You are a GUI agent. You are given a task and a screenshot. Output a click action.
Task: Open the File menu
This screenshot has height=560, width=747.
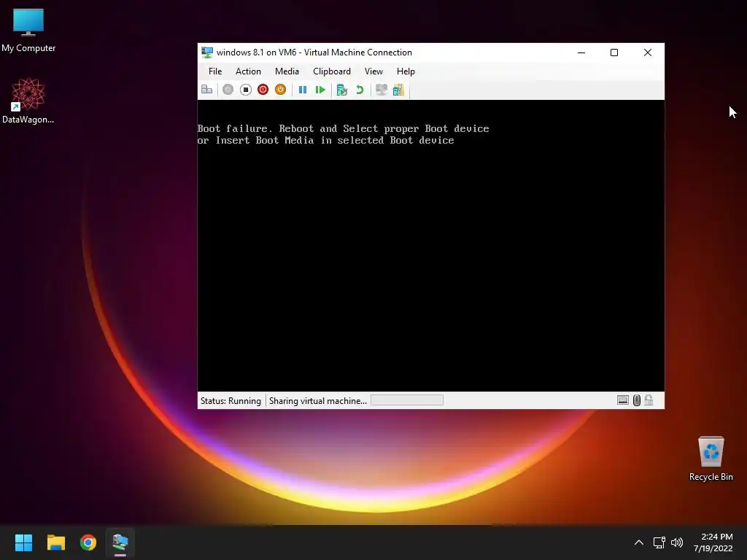coord(215,71)
